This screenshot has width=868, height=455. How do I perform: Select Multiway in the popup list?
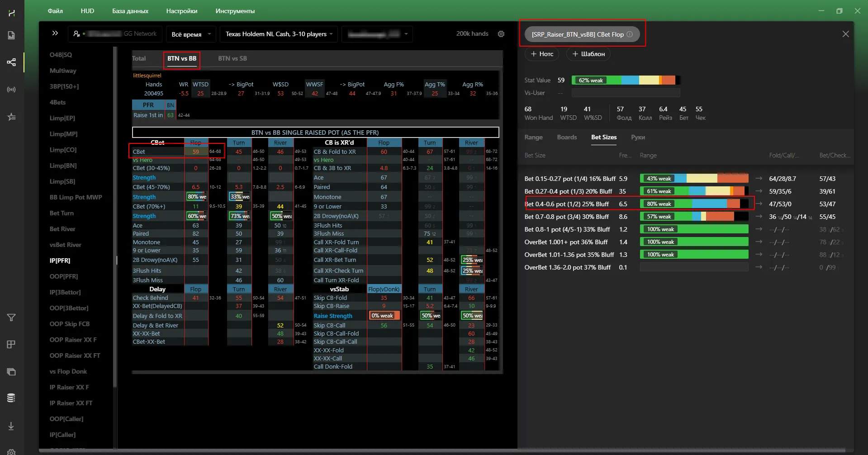tap(63, 71)
